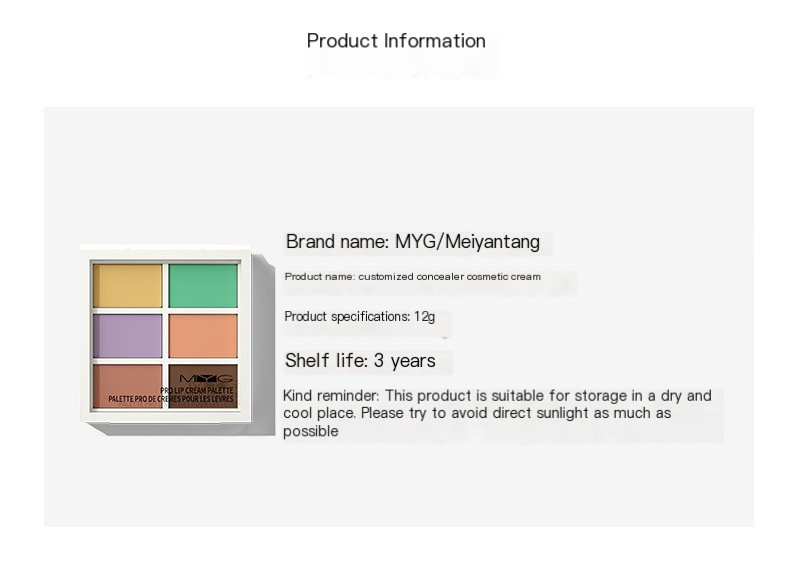Click the "Brand name:" label

coord(337,242)
